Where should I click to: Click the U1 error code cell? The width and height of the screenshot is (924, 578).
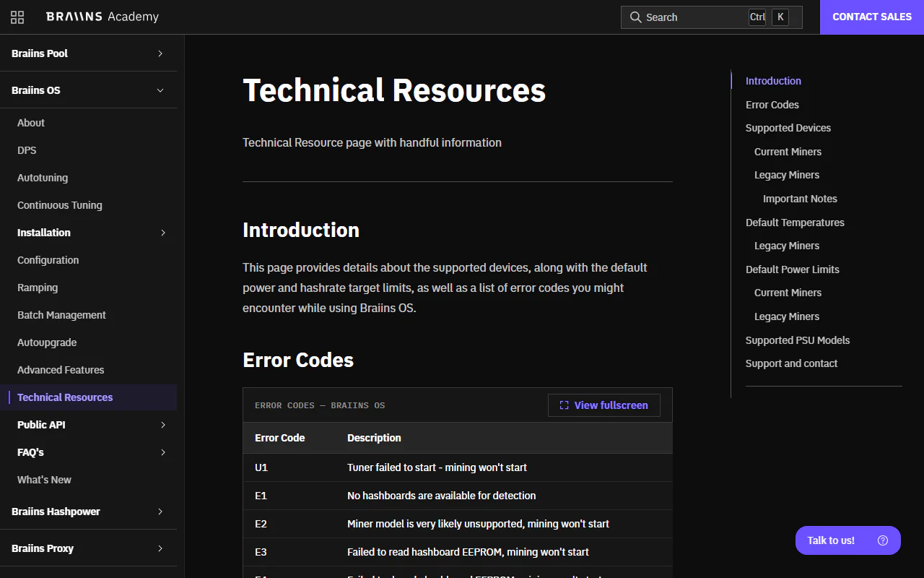pyautogui.click(x=261, y=467)
